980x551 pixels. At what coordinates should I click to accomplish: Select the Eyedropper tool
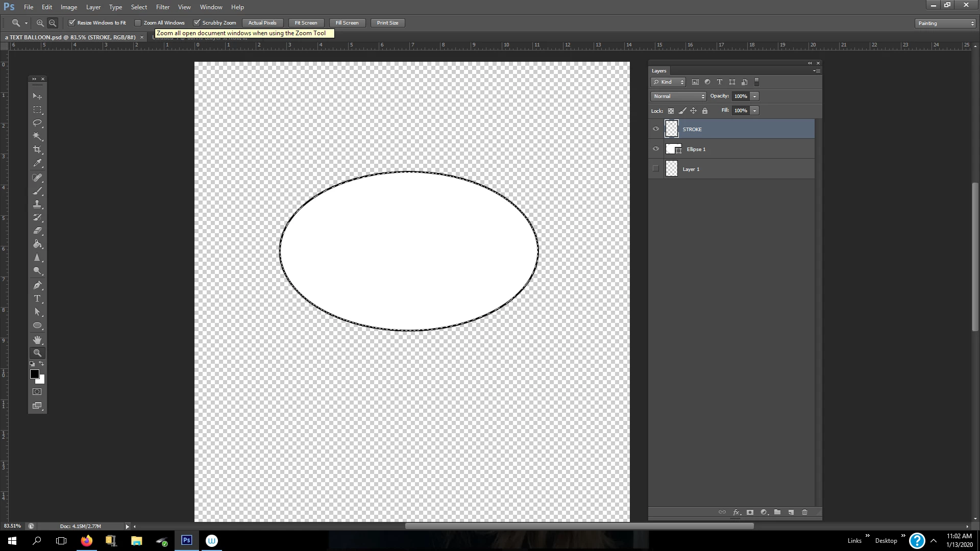[x=37, y=163]
